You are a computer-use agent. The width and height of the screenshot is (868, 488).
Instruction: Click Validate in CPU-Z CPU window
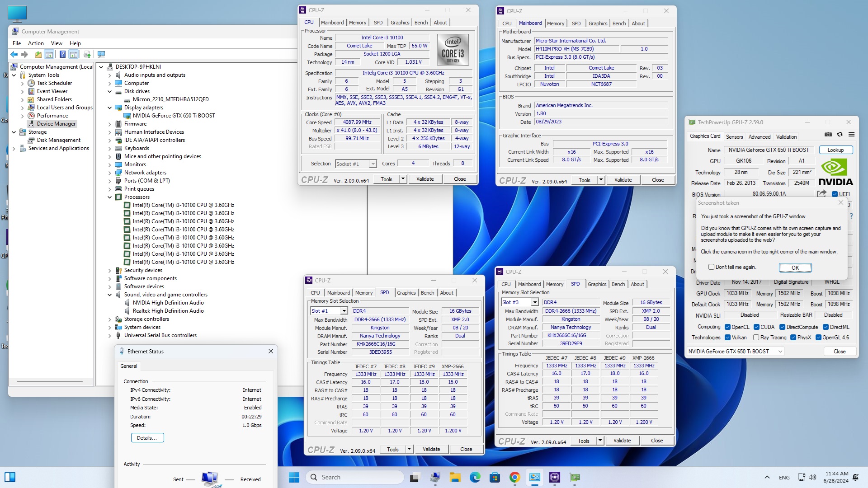coord(425,179)
